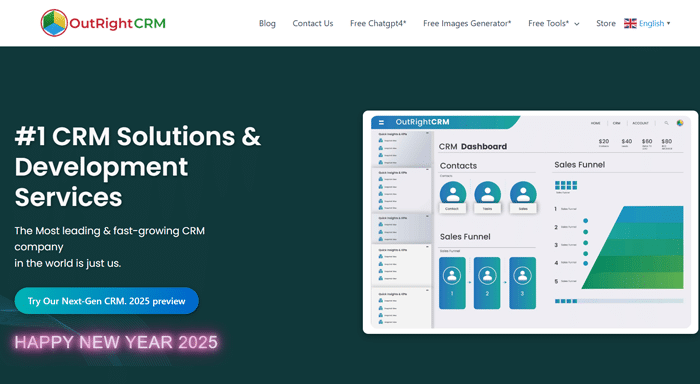Viewport: 700px width, 384px height.
Task: Click the Sales Funnel heading above numbered cards
Action: click(465, 237)
